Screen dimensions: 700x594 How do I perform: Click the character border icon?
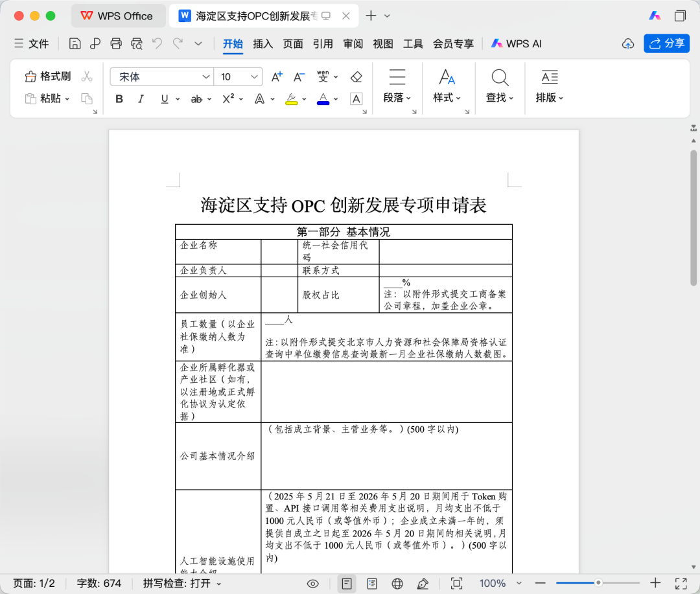356,98
